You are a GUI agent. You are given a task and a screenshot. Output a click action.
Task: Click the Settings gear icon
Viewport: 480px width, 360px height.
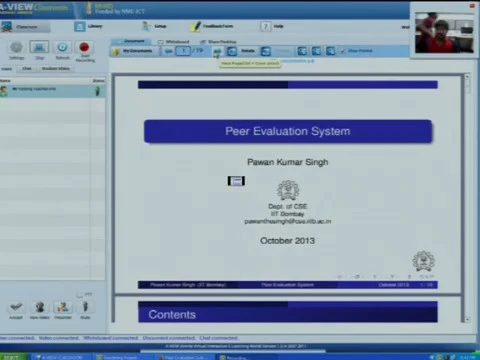[x=16, y=47]
